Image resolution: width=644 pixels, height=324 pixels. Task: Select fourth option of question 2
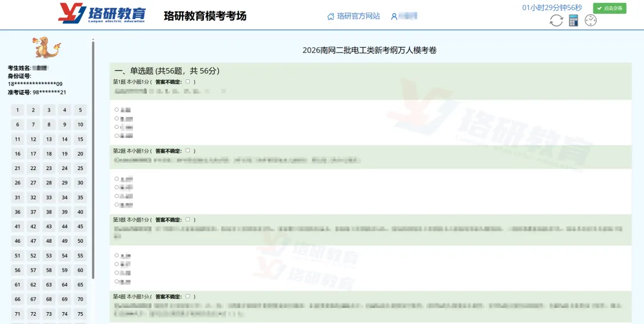[x=117, y=204]
